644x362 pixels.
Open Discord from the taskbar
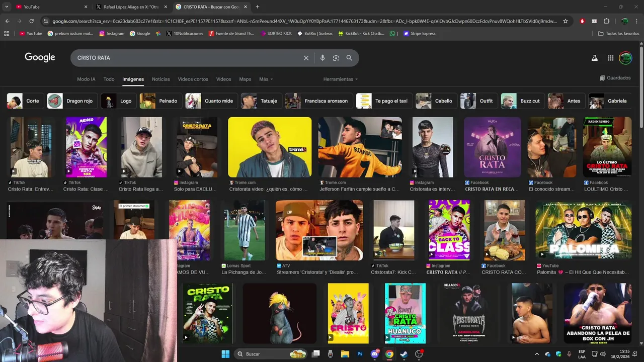coord(374,354)
